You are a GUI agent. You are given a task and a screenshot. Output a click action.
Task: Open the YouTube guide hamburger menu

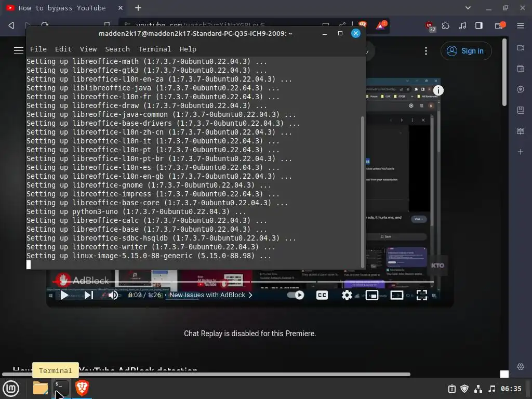click(x=19, y=50)
